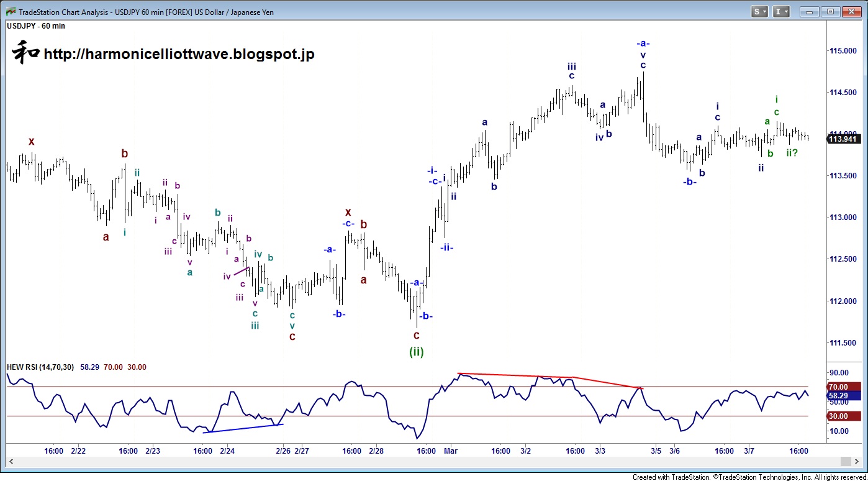Screen dimensions: 868x481
Task: Click the TradeStation Chart Analysis window icon
Action: [x=11, y=11]
